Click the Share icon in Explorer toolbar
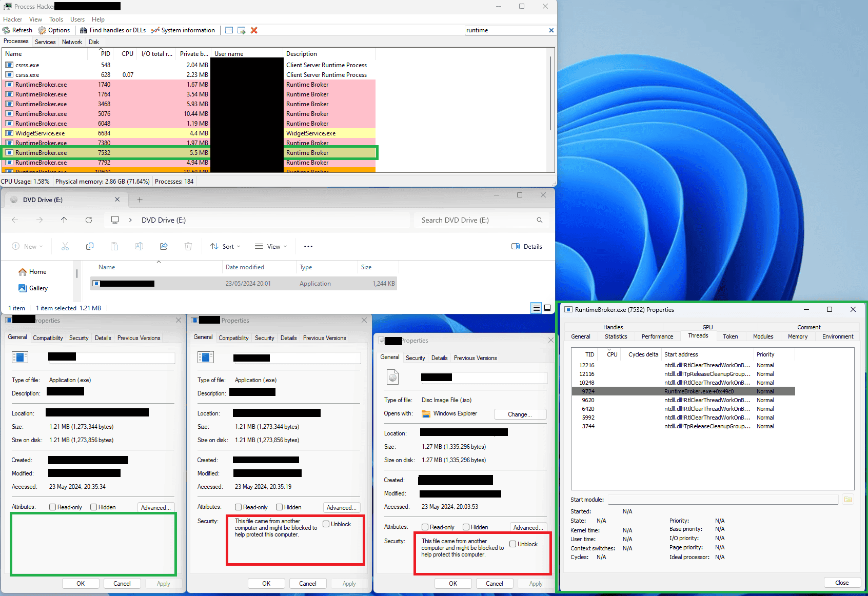Viewport: 868px width, 596px height. [164, 247]
